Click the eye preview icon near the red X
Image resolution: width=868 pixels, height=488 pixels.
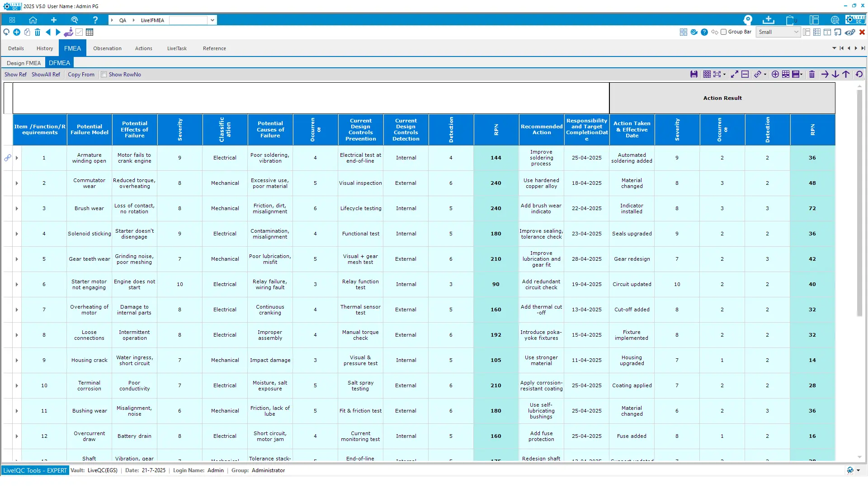click(x=851, y=32)
